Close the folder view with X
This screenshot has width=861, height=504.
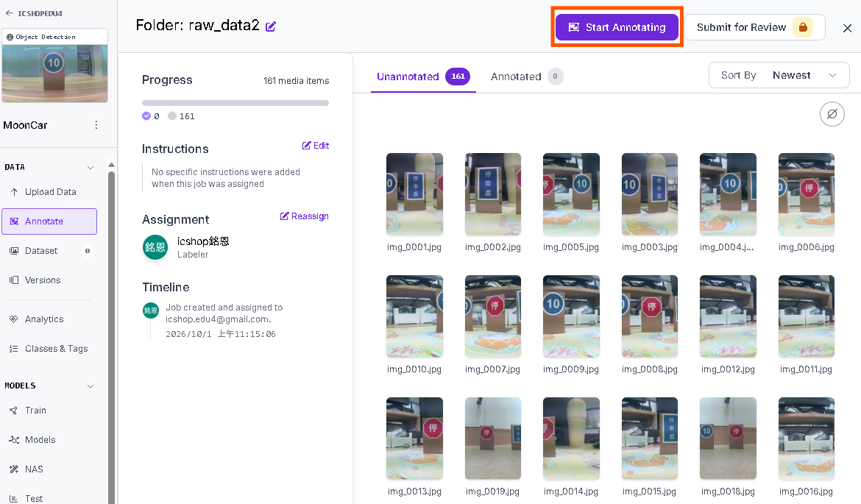coord(847,28)
